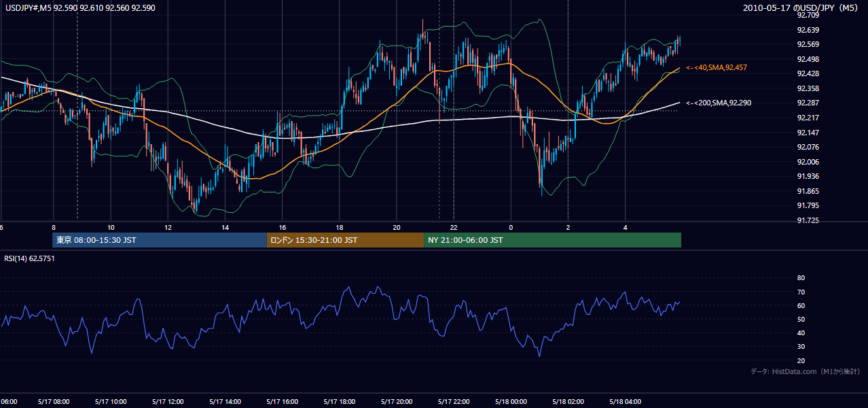Select the 40 SMA 92.457 label
Image resolution: width=868 pixels, height=408 pixels.
point(717,67)
